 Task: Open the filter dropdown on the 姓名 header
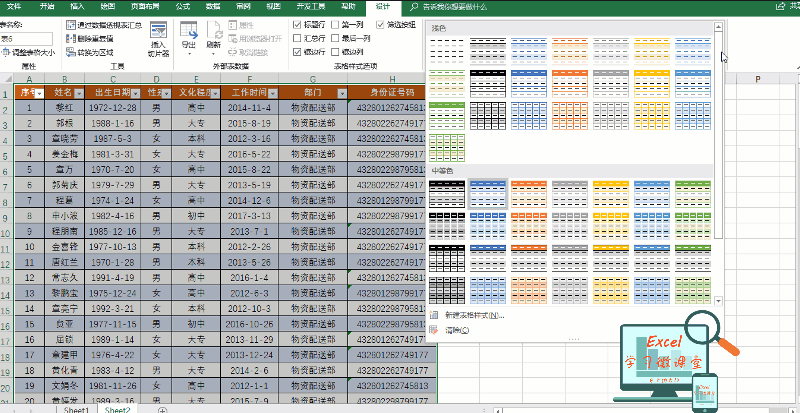click(x=79, y=93)
